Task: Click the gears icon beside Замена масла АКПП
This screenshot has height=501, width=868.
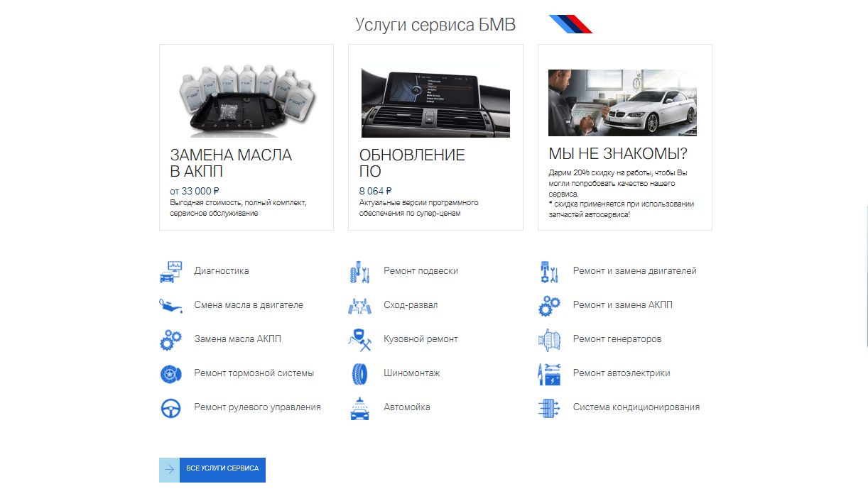Action: pyautogui.click(x=171, y=339)
